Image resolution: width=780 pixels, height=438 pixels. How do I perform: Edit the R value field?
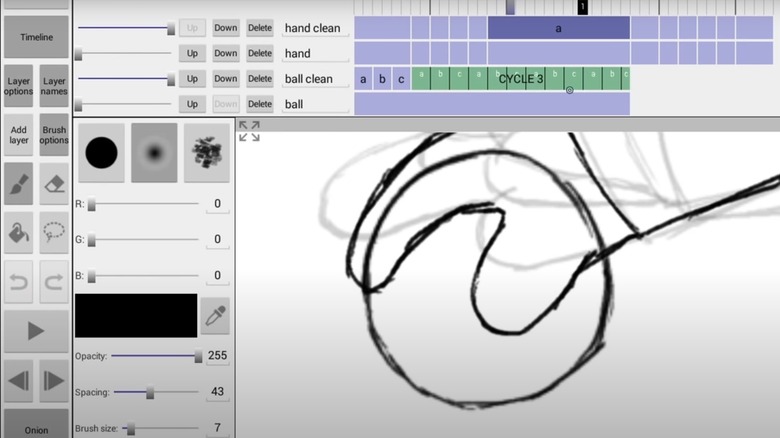click(217, 204)
